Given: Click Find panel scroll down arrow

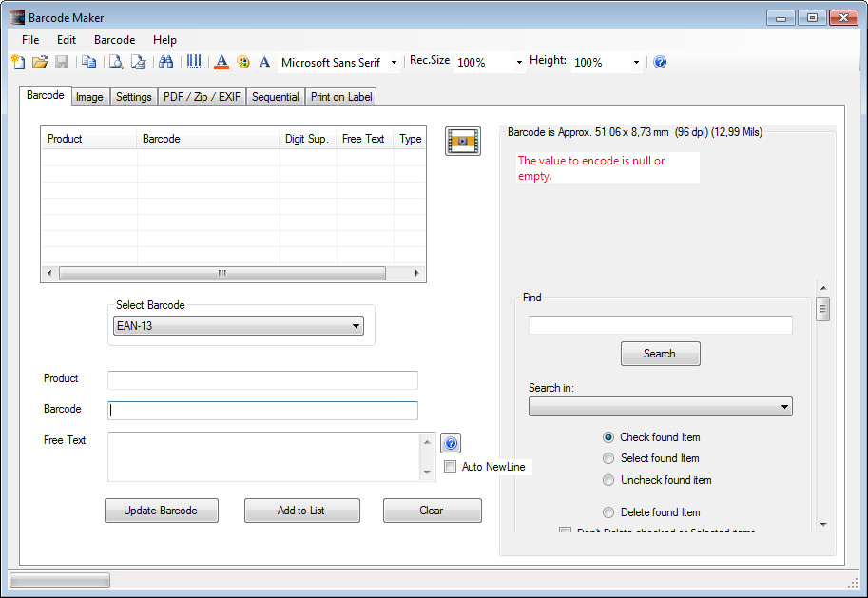Looking at the screenshot, I should (823, 524).
